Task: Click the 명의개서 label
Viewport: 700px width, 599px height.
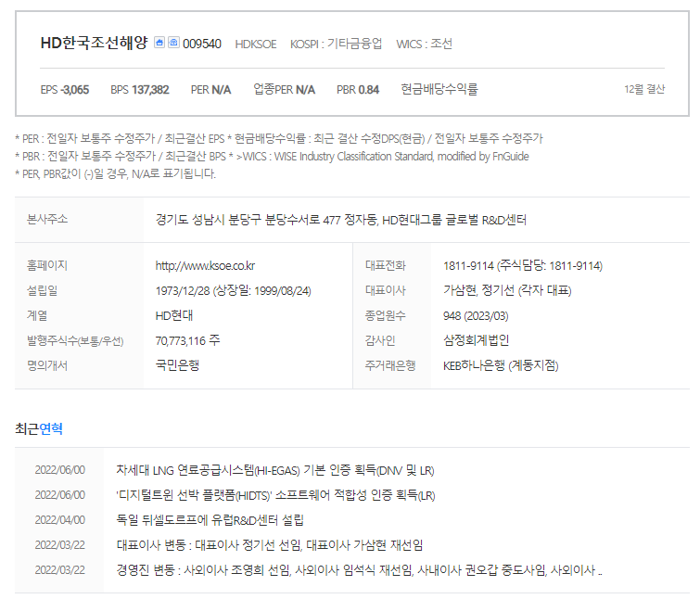Action: tap(47, 365)
